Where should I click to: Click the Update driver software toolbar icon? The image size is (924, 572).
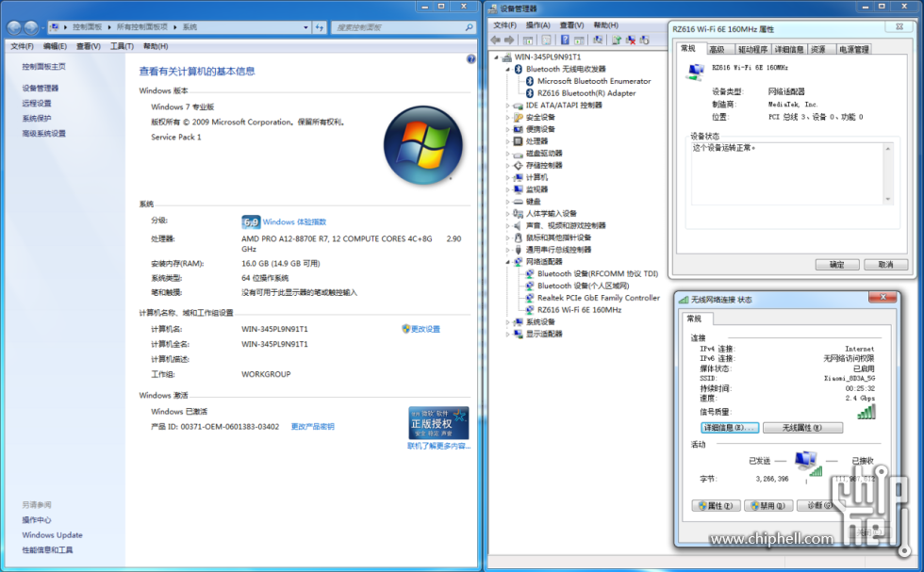617,41
